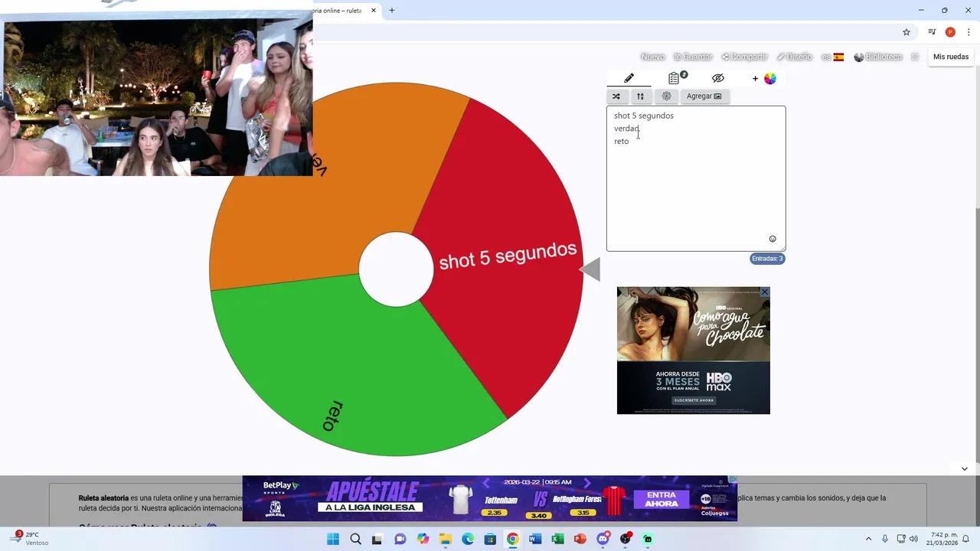The height and width of the screenshot is (551, 980).
Task: Sort the entries alphabetically
Action: pyautogui.click(x=640, y=96)
